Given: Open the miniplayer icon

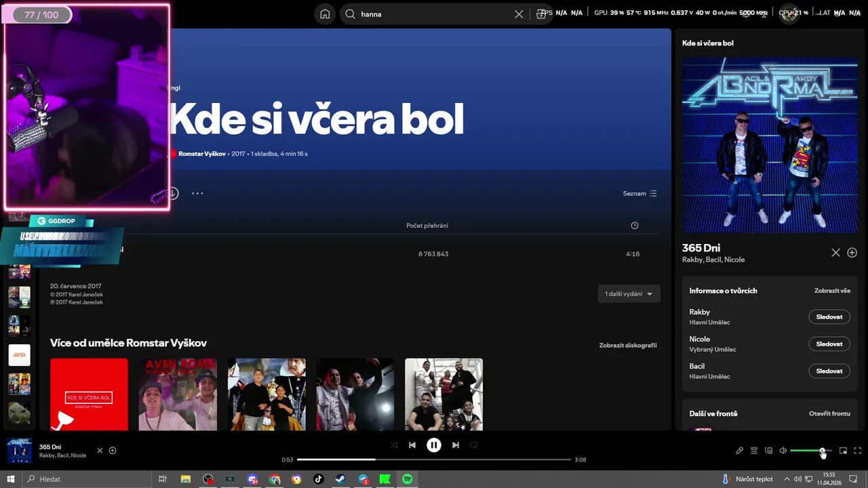Looking at the screenshot, I should [x=844, y=451].
